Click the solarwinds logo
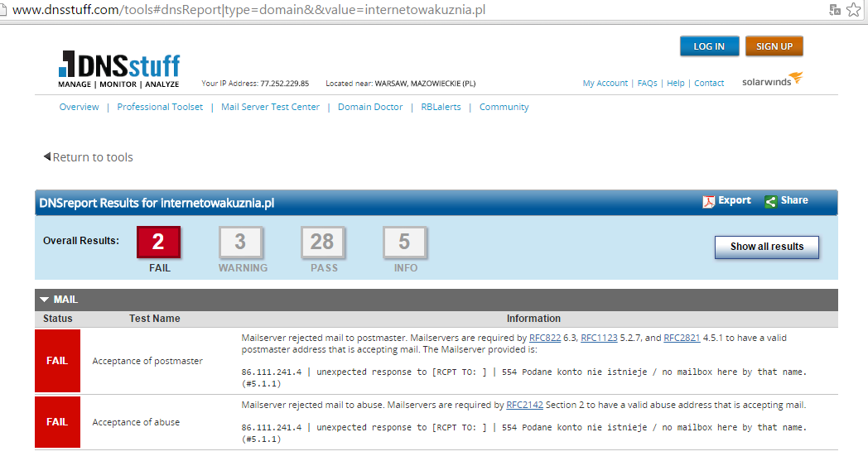This screenshot has height=461, width=868. (772, 79)
